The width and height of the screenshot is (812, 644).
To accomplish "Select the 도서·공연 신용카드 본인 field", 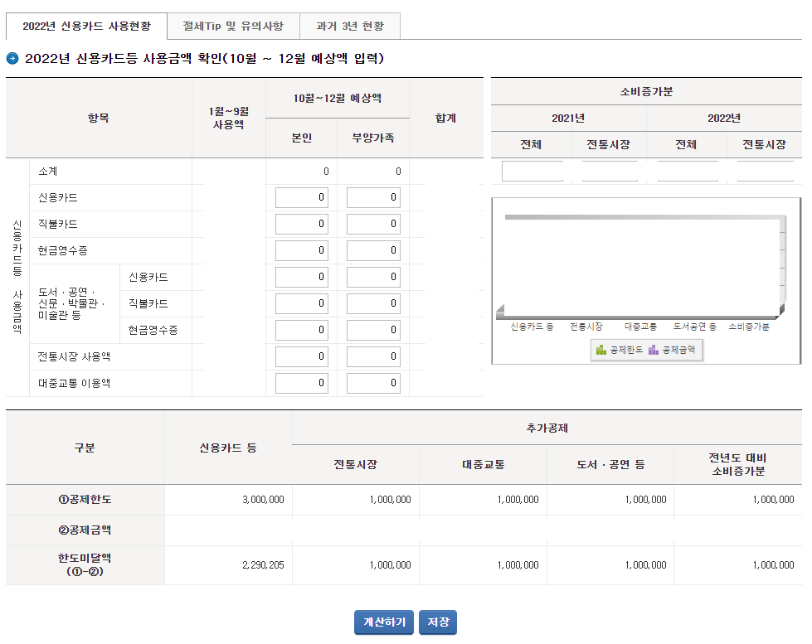I will [x=303, y=277].
